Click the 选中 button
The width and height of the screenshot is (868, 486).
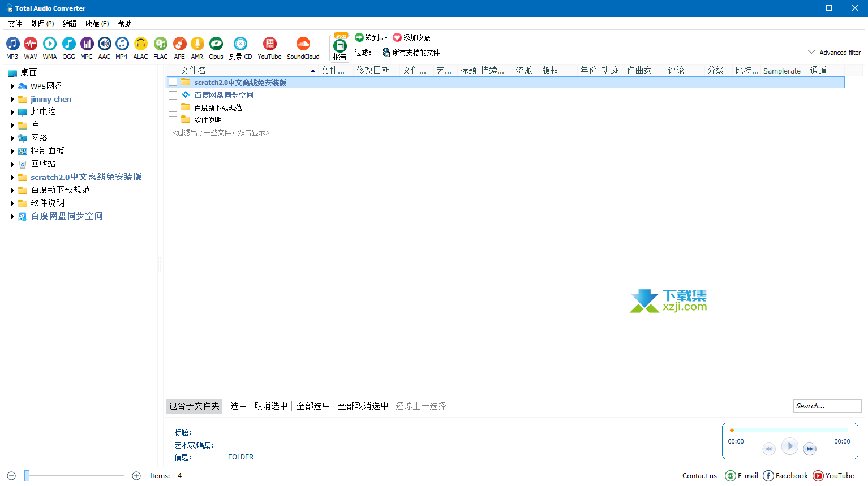238,406
